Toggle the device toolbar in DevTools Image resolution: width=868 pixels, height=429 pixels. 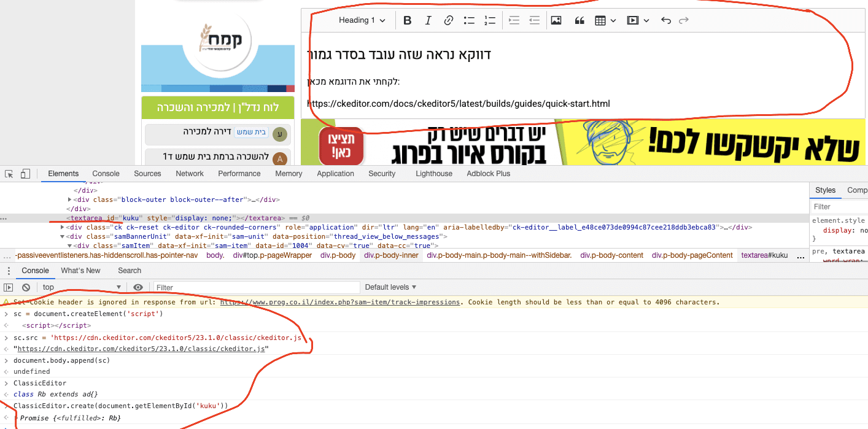(25, 174)
